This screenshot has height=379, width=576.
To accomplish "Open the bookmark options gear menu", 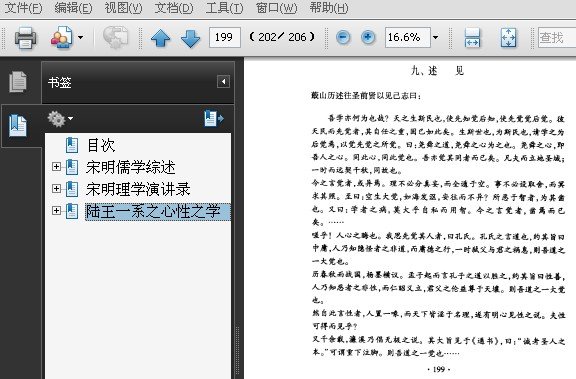I will [x=60, y=119].
